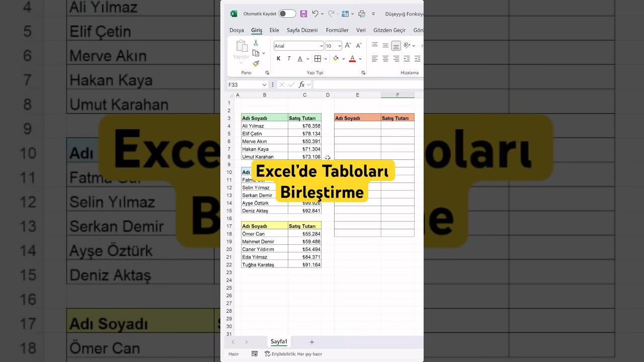Click the Insert Function fx icon
Screen dimensions: 644x362
(302, 85)
